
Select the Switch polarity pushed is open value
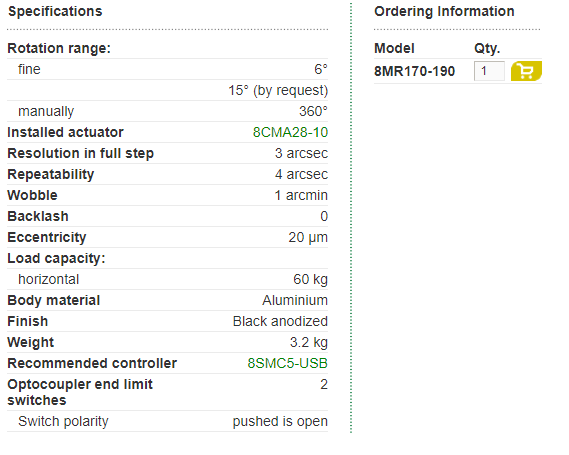(x=280, y=421)
